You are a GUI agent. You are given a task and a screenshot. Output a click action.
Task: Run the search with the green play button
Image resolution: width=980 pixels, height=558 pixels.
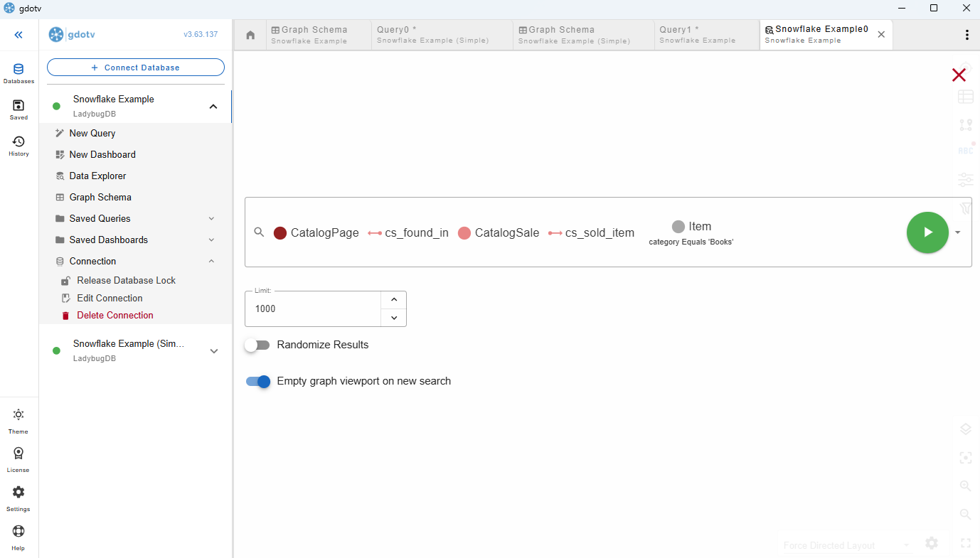pyautogui.click(x=927, y=232)
